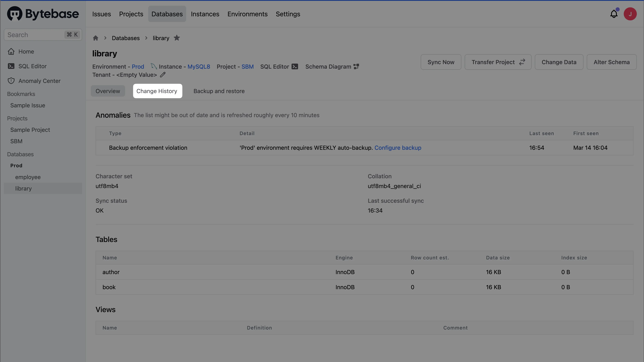Open Anomaly Center in sidebar
Viewport: 644px width, 362px height.
(x=39, y=81)
